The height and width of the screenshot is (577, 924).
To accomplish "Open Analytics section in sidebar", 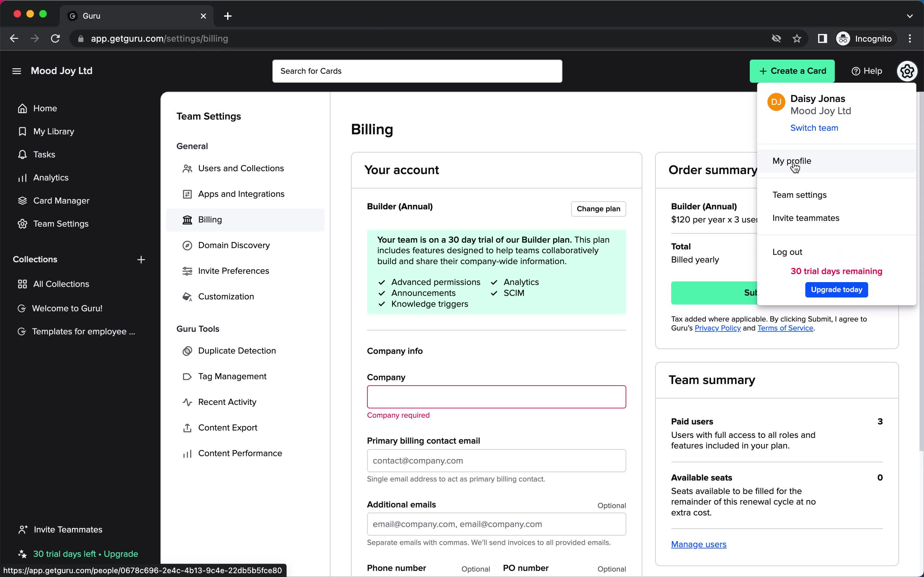I will pyautogui.click(x=51, y=178).
